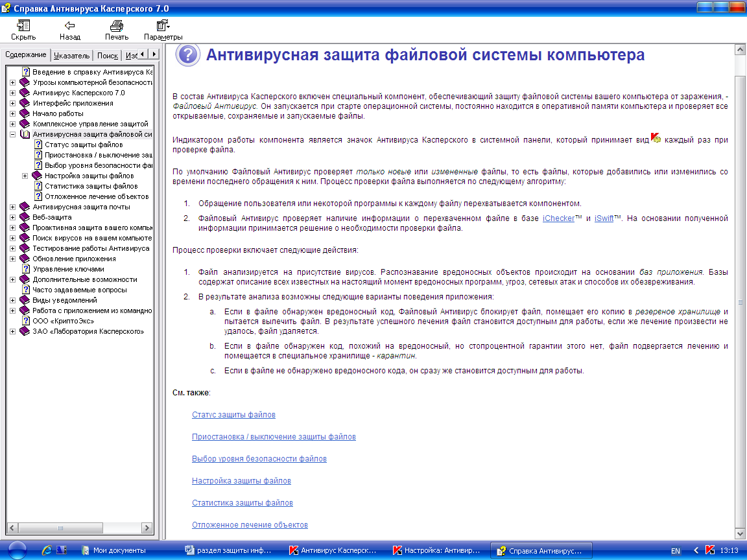Viewport: 747px width, 560px height.
Task: Open the Параметры (Options) toolbar icon
Action: [x=163, y=25]
